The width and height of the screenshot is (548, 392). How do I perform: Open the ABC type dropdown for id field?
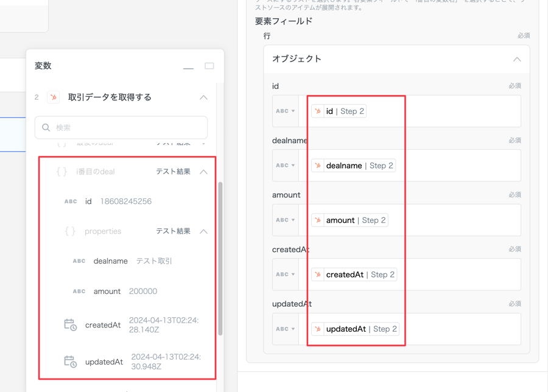285,111
